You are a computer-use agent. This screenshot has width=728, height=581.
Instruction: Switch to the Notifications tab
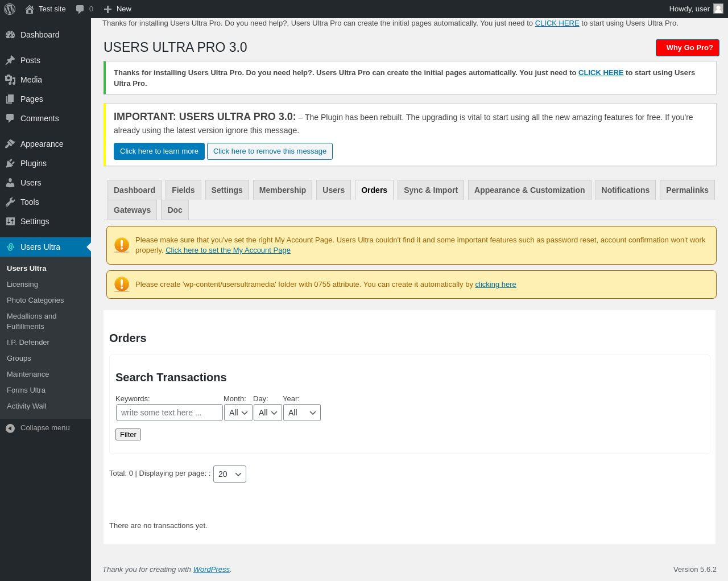pyautogui.click(x=626, y=190)
